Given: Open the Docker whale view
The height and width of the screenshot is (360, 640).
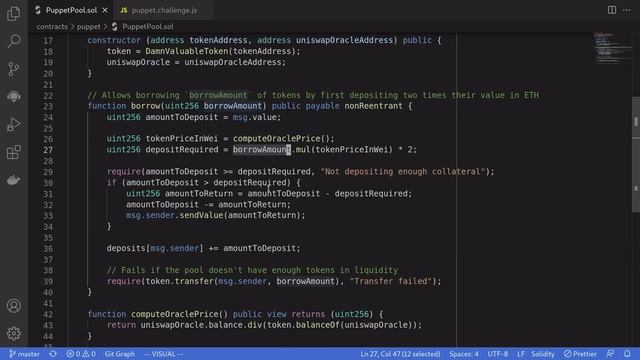Looking at the screenshot, I should 13,180.
